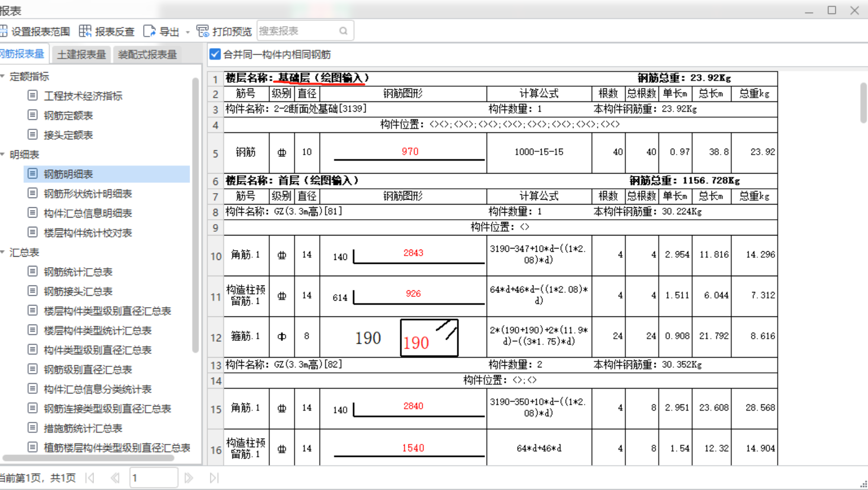The image size is (868, 490).
Task: Click the total weight cell 23.92
Action: 754,152
